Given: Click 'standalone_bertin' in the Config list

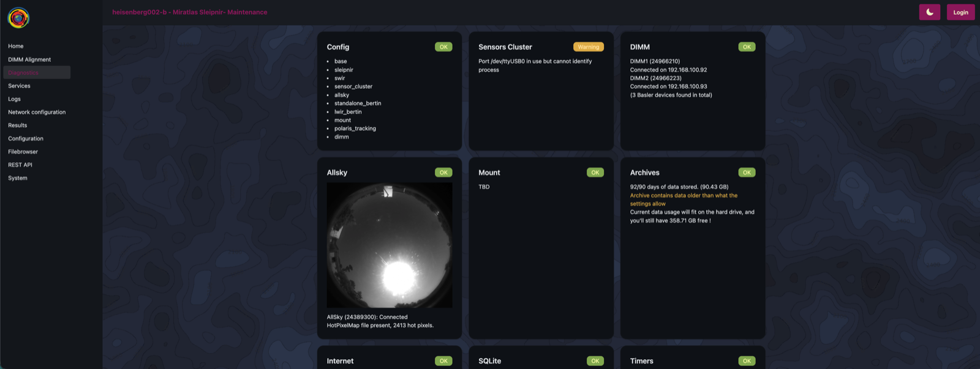Looking at the screenshot, I should 358,103.
